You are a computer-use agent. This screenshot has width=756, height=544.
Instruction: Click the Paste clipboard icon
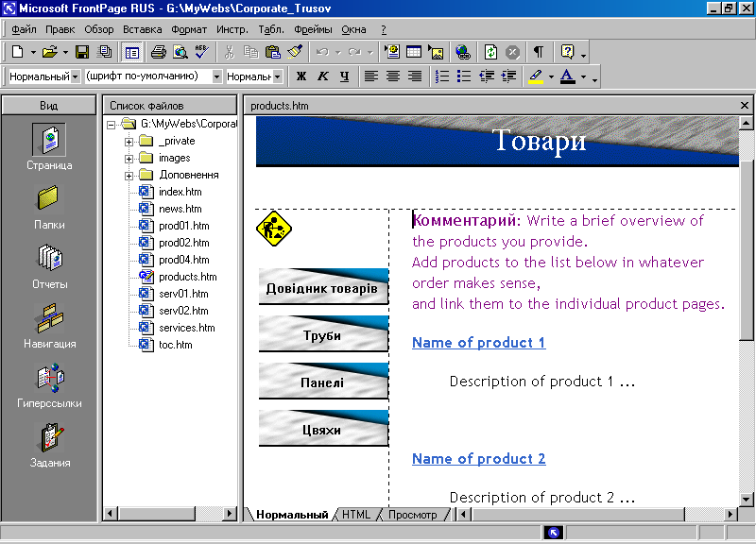tap(273, 52)
